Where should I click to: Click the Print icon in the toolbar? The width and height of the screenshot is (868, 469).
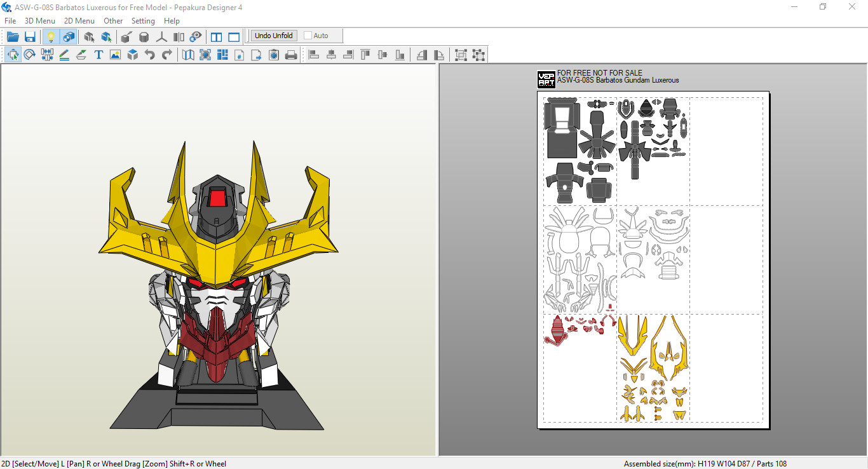(x=291, y=55)
